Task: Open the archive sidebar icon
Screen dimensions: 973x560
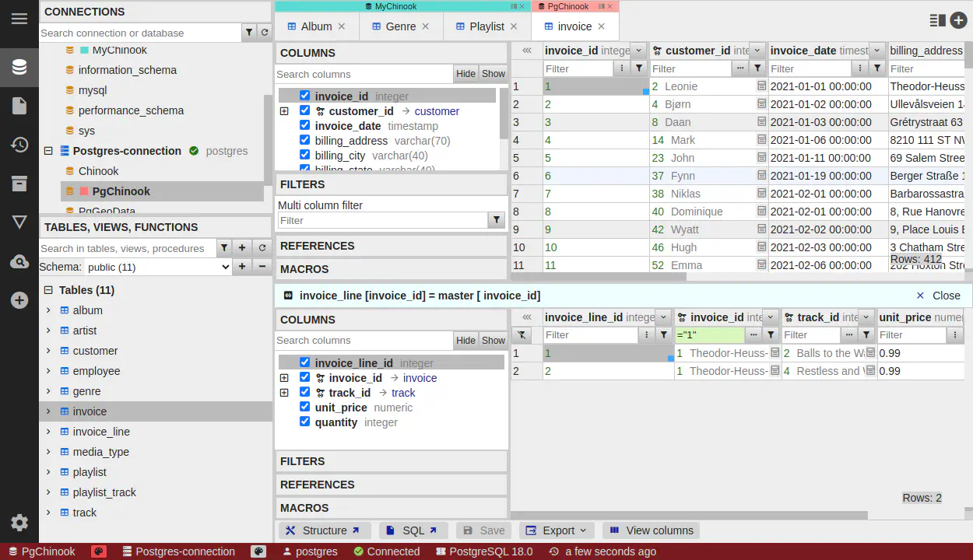Action: click(x=19, y=184)
